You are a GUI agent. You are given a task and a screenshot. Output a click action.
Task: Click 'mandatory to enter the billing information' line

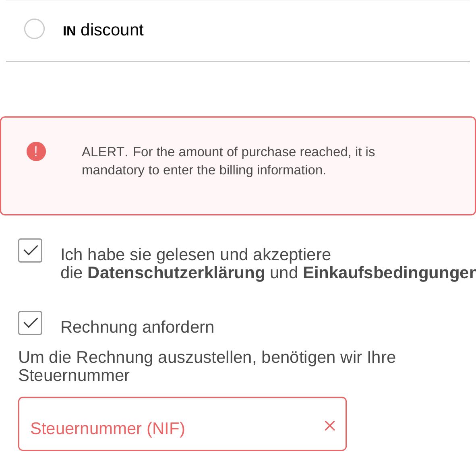pyautogui.click(x=204, y=170)
